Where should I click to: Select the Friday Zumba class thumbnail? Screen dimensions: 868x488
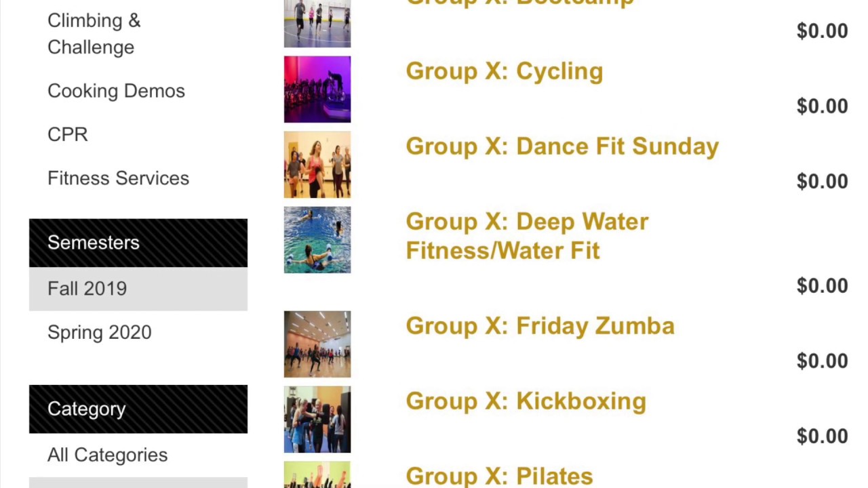[x=317, y=344]
